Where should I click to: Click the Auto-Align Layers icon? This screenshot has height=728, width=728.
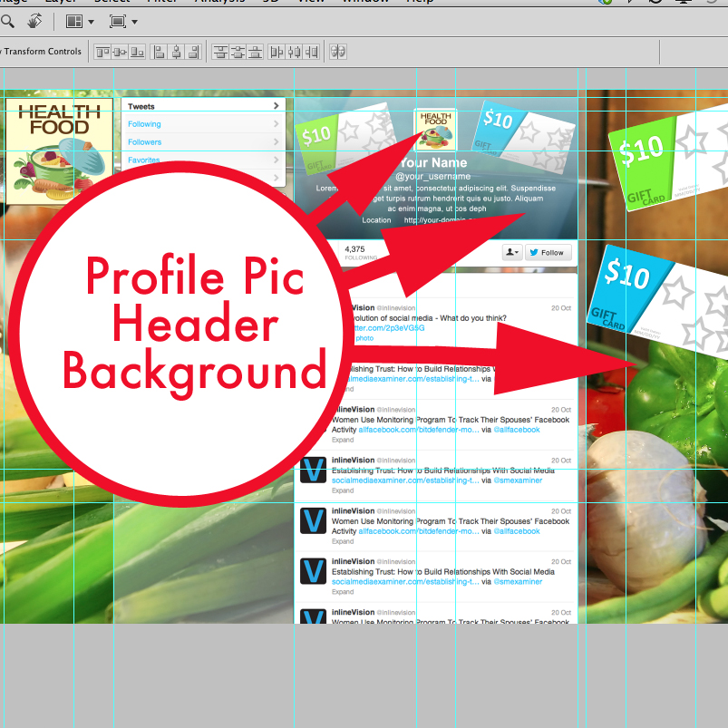337,52
